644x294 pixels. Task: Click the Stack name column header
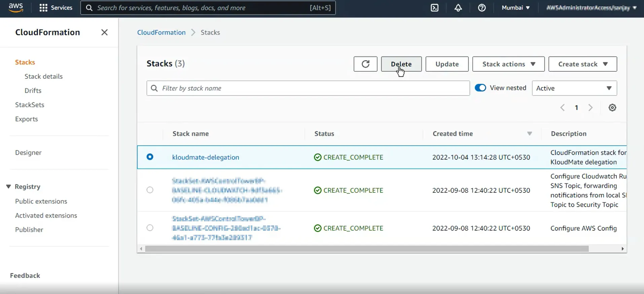click(x=190, y=134)
